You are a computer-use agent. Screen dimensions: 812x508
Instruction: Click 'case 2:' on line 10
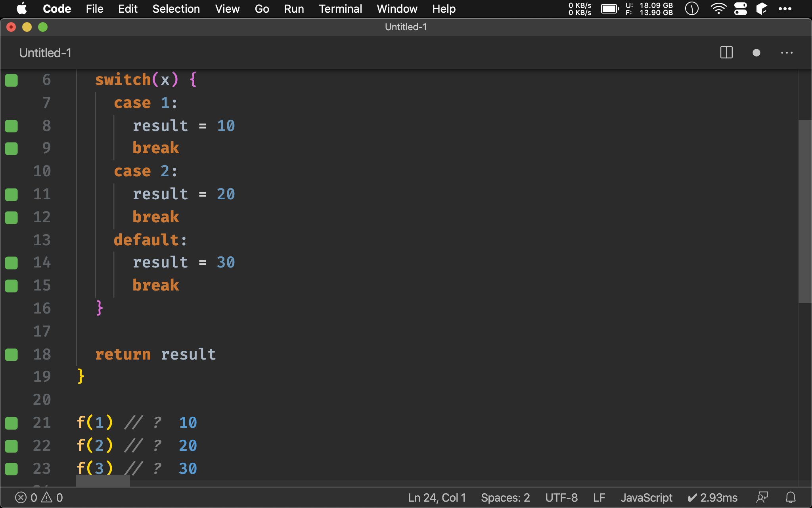[x=146, y=171]
